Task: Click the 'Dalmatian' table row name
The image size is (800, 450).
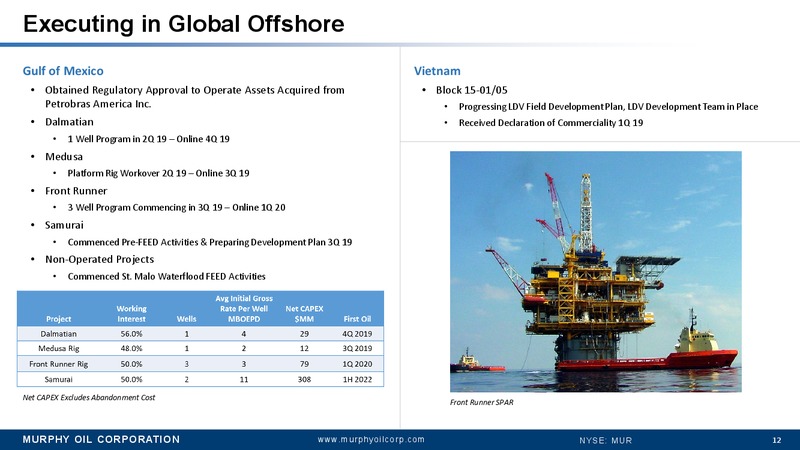Action: [x=59, y=334]
